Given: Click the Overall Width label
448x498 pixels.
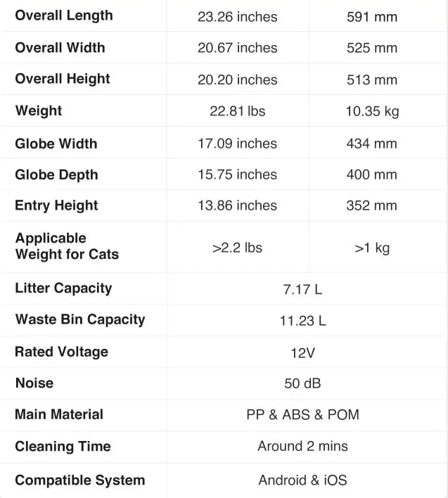Looking at the screenshot, I should click(x=60, y=48).
